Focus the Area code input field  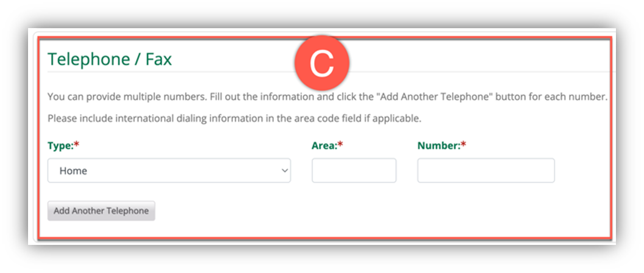(354, 171)
